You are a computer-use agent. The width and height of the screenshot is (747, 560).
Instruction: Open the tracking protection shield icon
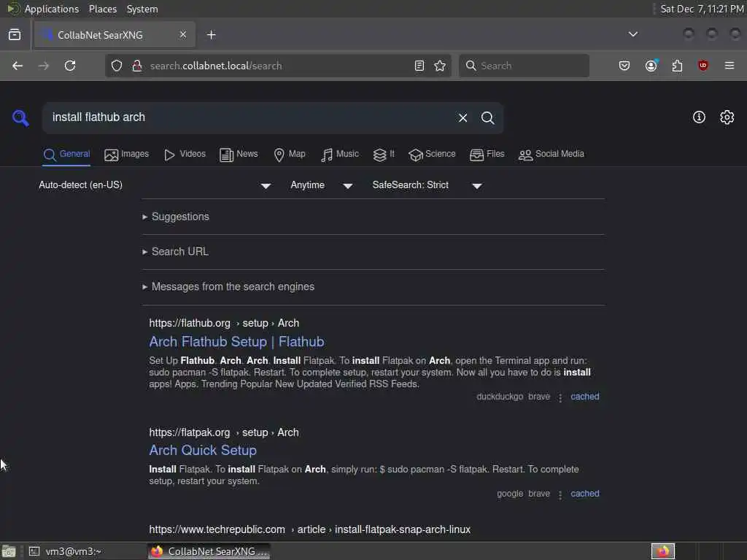117,66
